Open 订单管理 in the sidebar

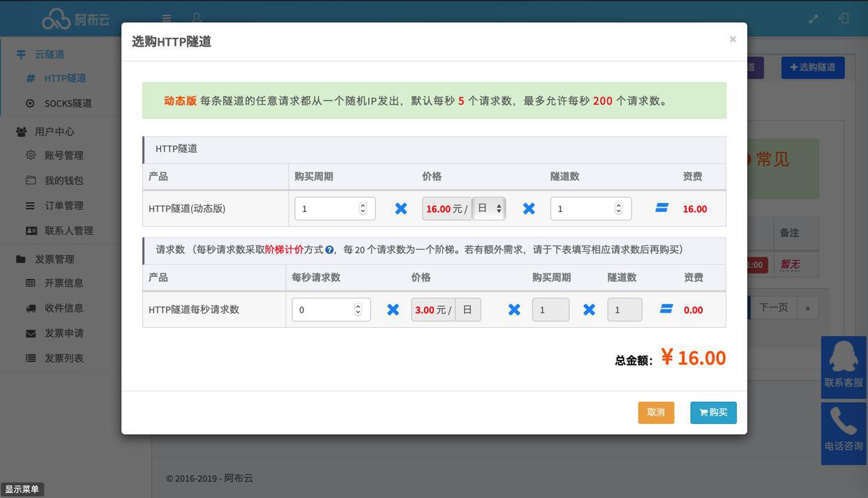pos(64,205)
